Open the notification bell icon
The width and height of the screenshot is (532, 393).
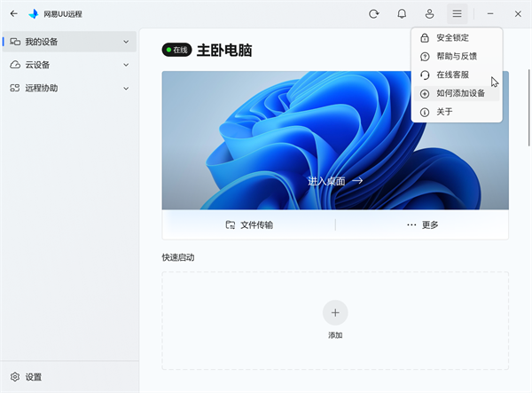(402, 14)
